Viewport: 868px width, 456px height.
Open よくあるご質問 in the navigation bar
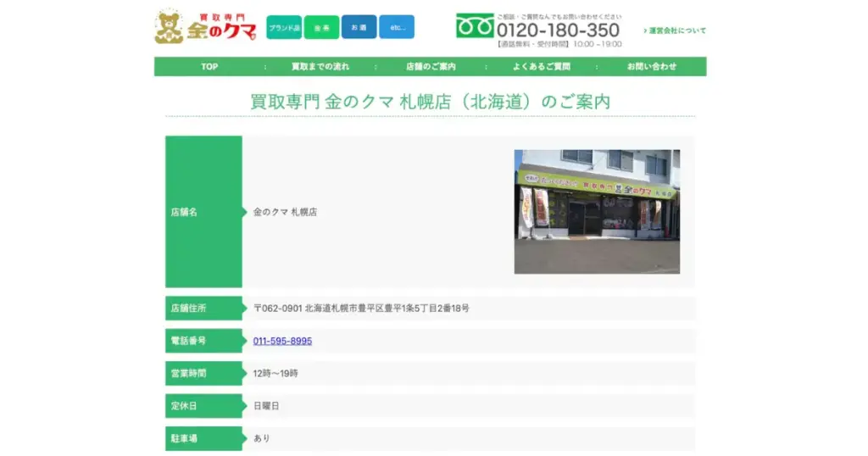tap(542, 66)
